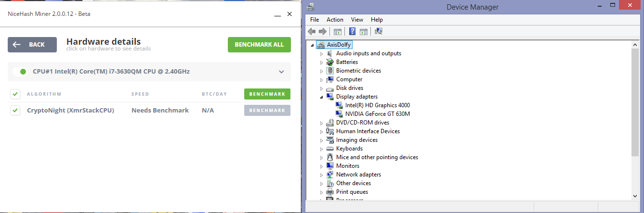Open the Help menu in Device Manager
Image resolution: width=644 pixels, height=213 pixels.
pos(377,20)
